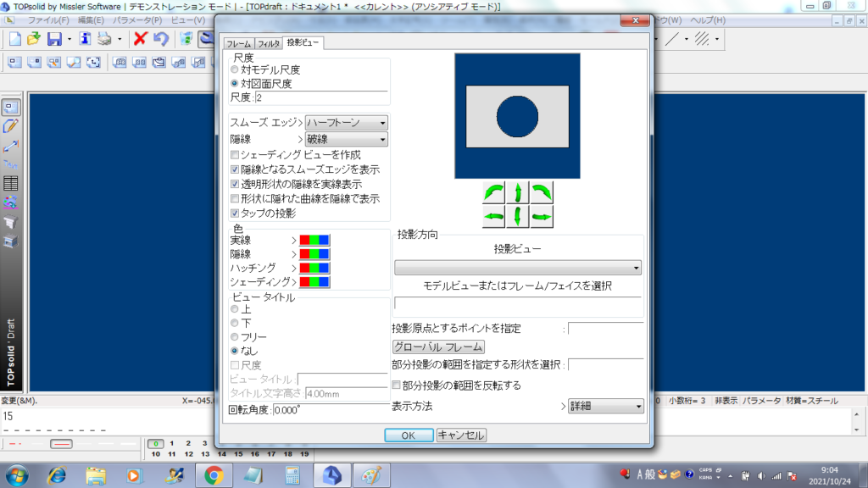Open the ファイル(F) menu
This screenshot has height=488, width=868.
click(x=48, y=20)
